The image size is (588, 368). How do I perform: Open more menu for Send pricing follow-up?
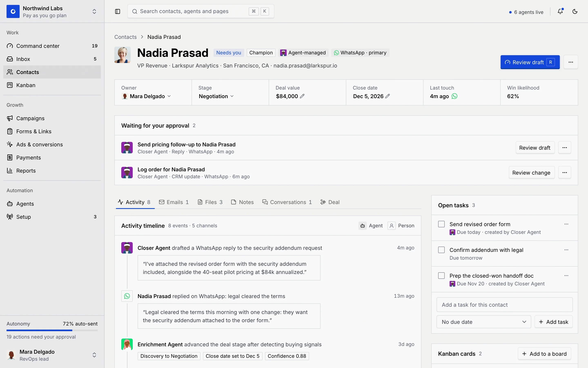click(565, 147)
